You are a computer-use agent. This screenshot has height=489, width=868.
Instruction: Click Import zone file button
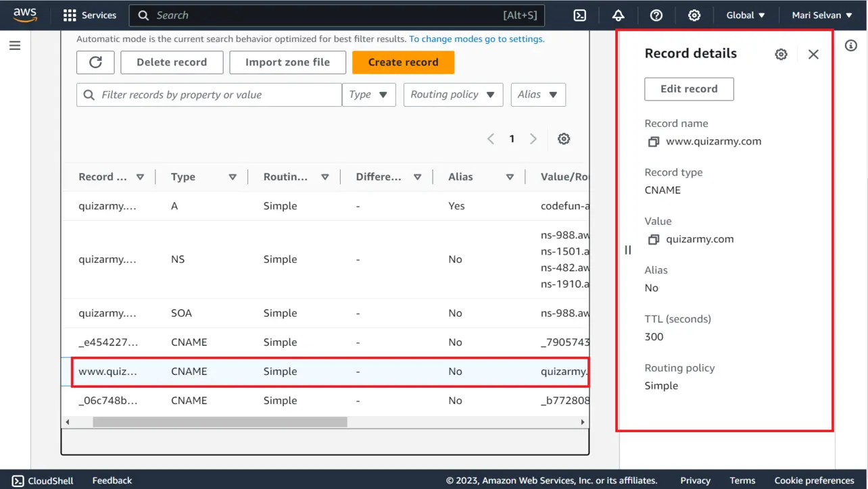[x=287, y=62]
